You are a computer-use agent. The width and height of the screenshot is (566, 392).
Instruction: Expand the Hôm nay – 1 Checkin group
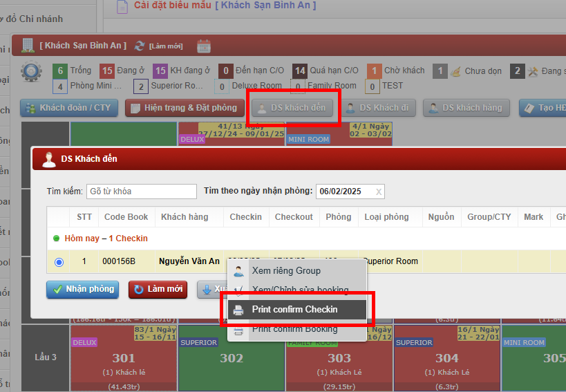(x=57, y=239)
